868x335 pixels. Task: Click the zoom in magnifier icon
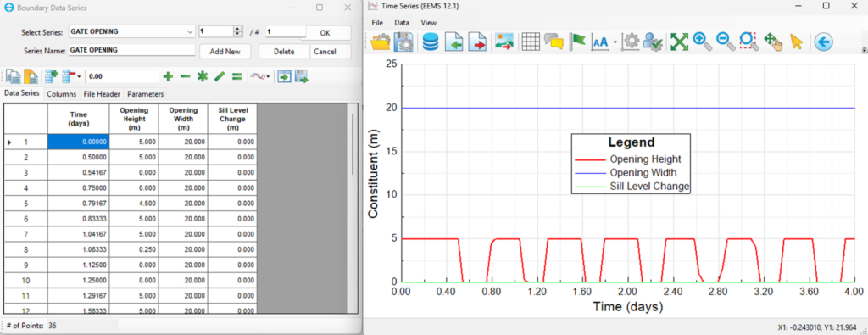point(702,42)
